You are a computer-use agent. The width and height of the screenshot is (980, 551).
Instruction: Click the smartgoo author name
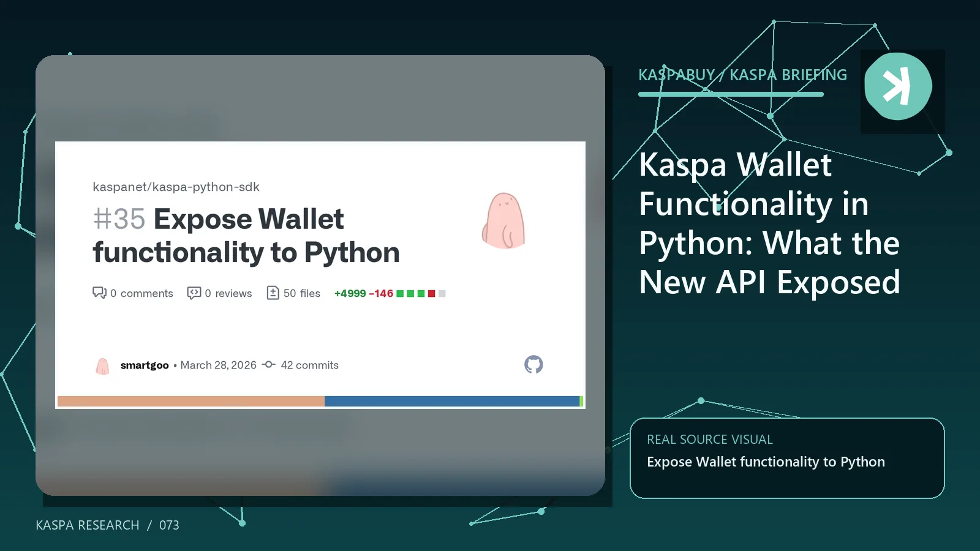(x=145, y=365)
